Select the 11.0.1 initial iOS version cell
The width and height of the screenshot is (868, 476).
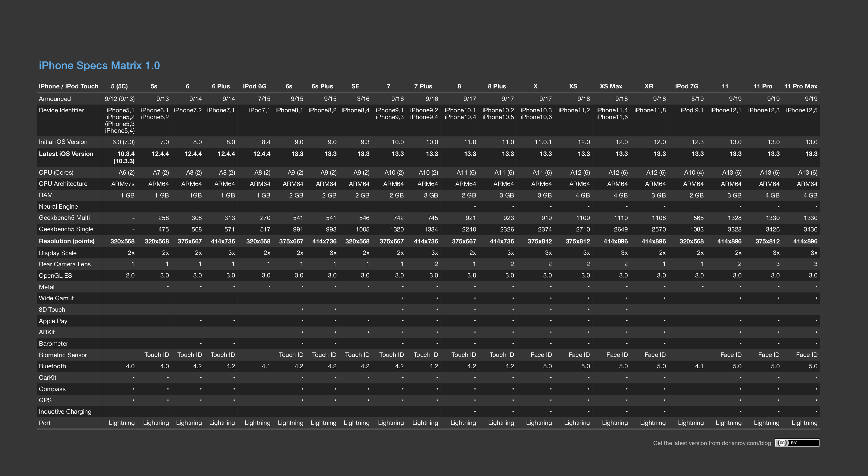543,142
